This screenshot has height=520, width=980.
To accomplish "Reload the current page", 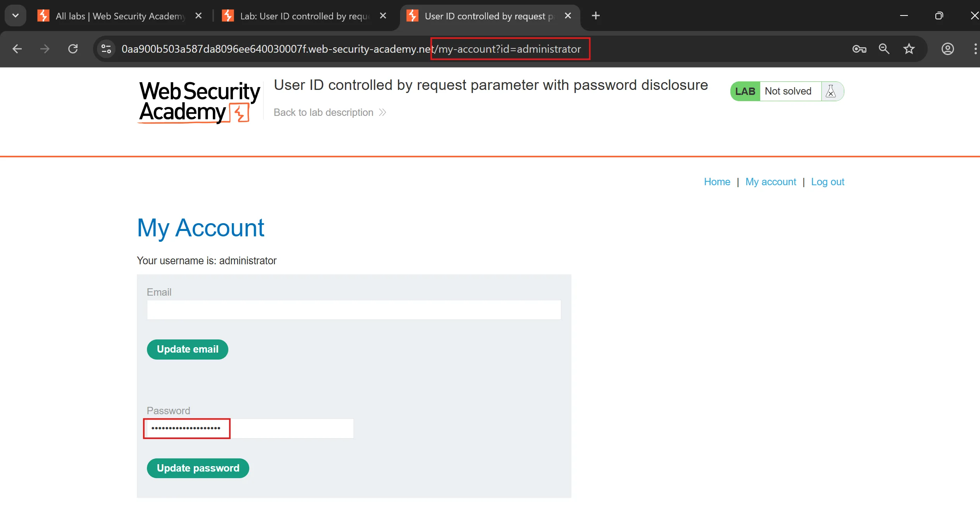I will point(73,49).
